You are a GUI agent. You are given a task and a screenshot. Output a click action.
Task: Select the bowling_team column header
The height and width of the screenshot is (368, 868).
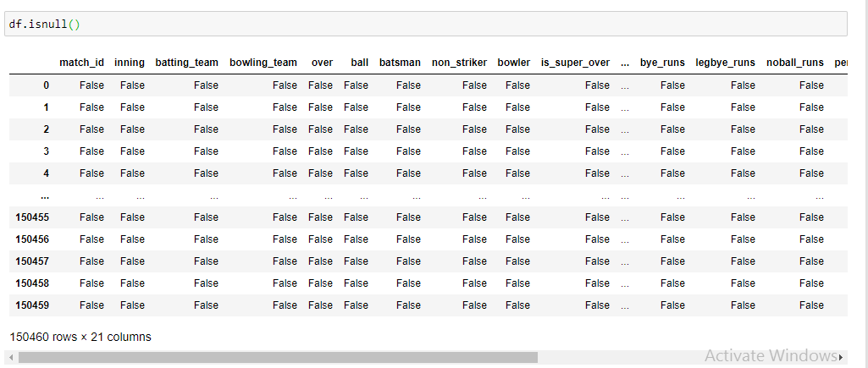click(263, 63)
